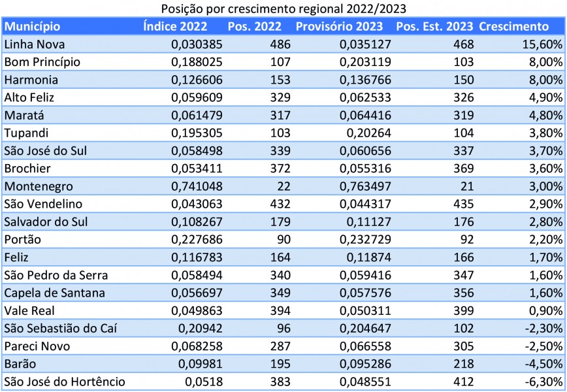
Task: Click the Município column header
Action: pyautogui.click(x=33, y=27)
